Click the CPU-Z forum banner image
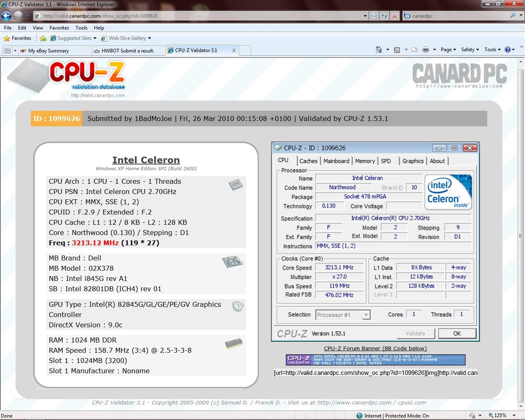The image size is (525, 420). pos(376,360)
